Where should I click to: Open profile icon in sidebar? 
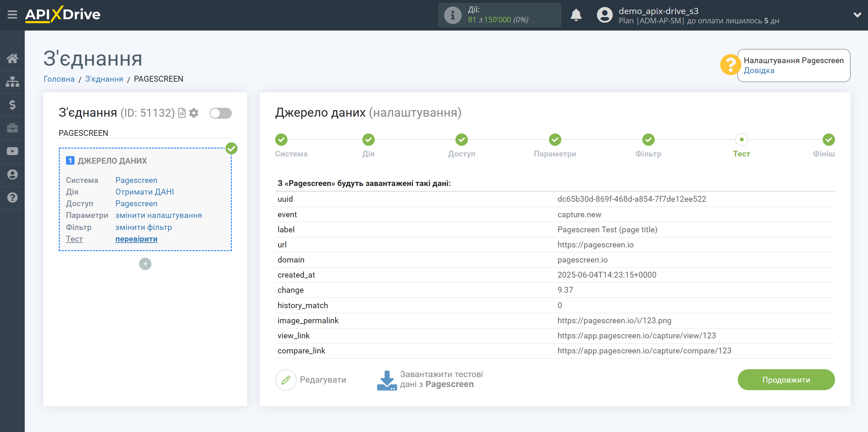coord(12,174)
